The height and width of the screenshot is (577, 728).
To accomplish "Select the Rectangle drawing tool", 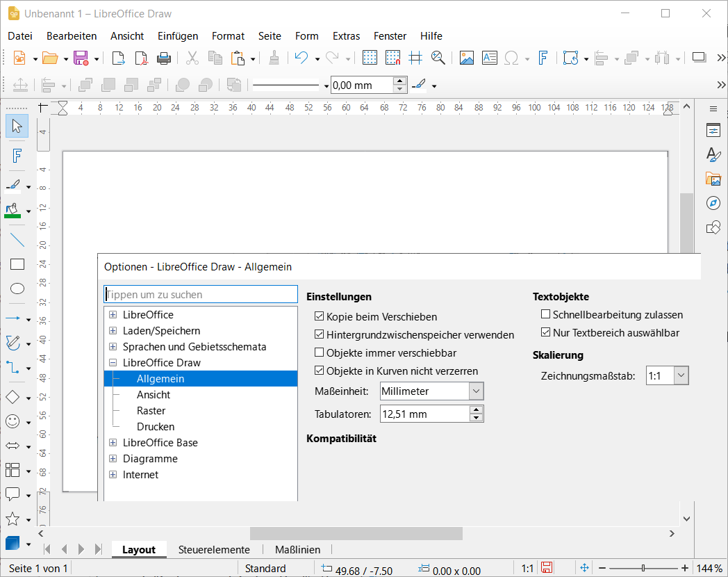I will [17, 264].
